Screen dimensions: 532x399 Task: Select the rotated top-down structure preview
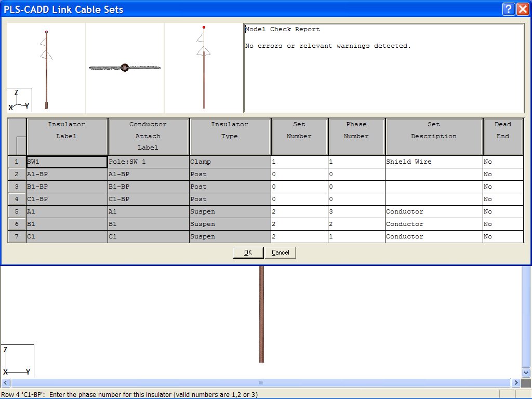click(125, 68)
